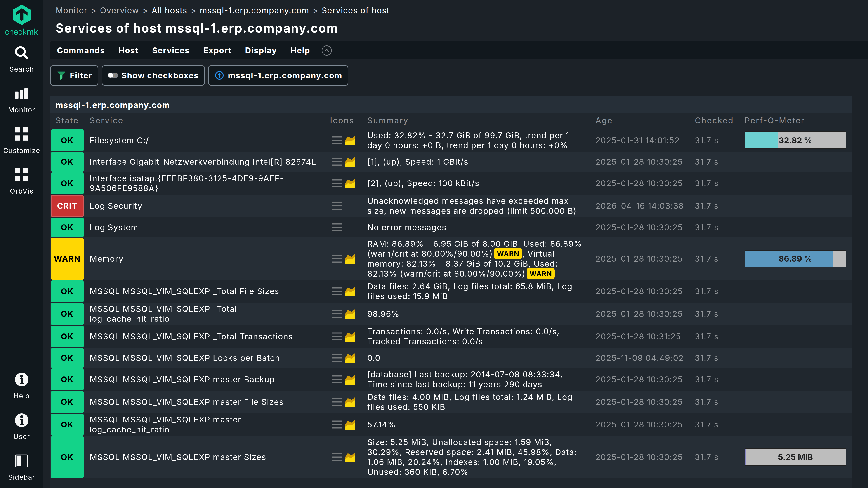Open graph icon for Memory service

click(350, 259)
